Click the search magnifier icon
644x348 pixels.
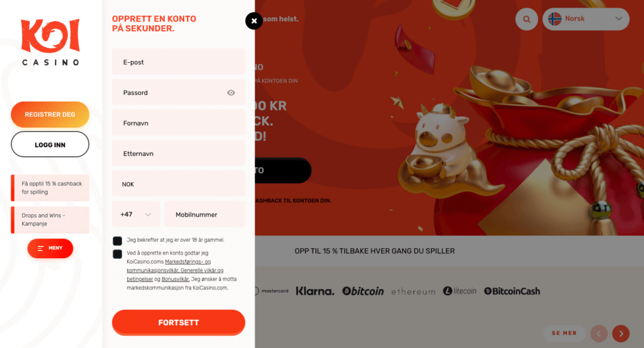click(526, 19)
